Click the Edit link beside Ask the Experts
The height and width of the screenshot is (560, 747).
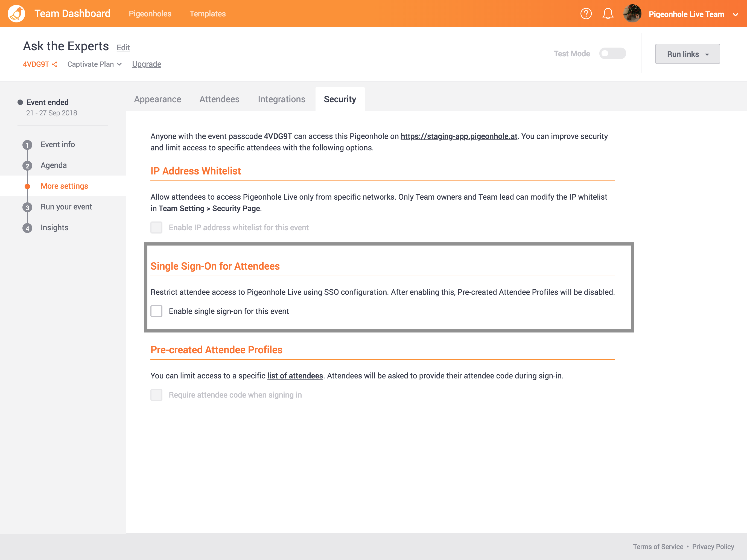point(123,48)
